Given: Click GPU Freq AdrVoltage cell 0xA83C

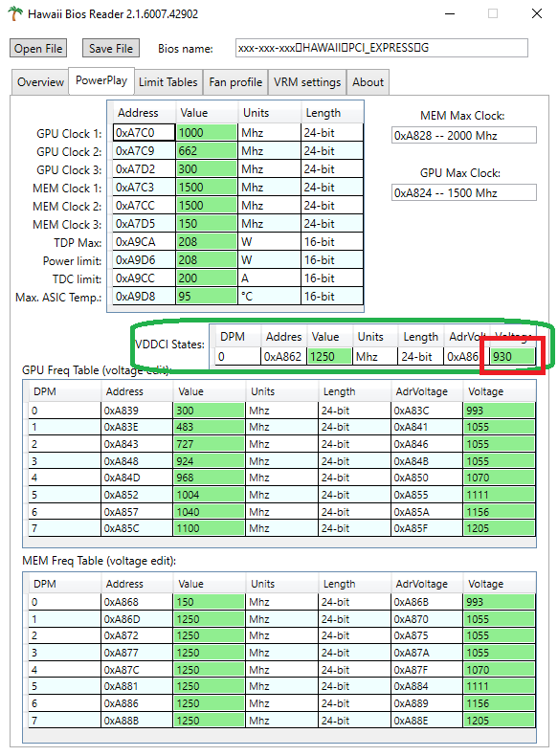Looking at the screenshot, I should (427, 411).
